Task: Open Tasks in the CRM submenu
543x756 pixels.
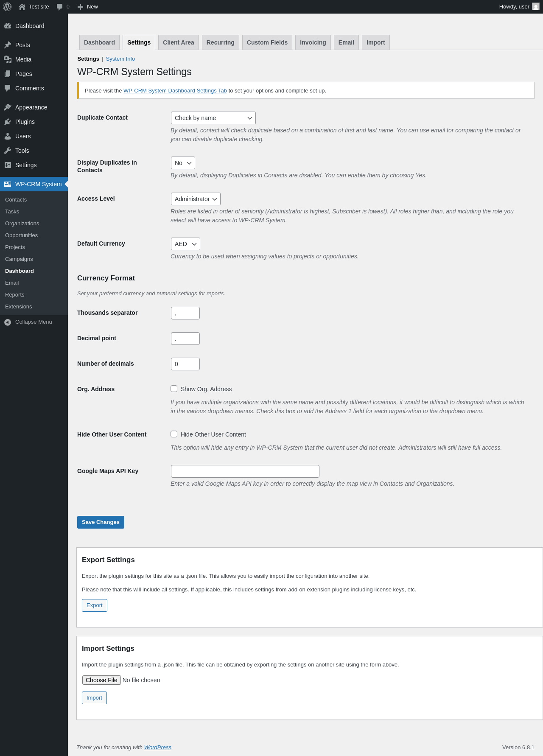Action: (34, 212)
